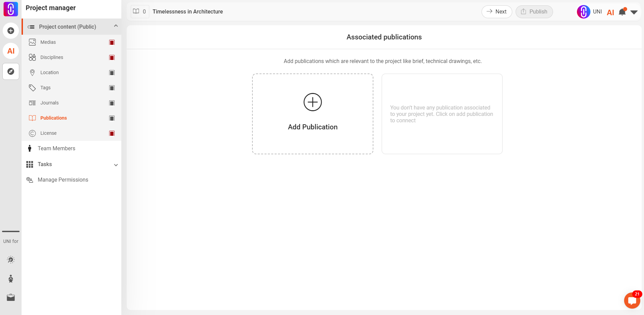Click the License completion indicator square

pyautogui.click(x=112, y=133)
